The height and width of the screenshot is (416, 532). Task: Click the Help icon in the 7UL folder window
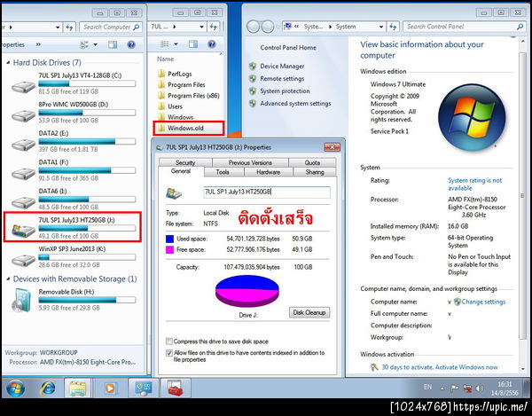212,44
